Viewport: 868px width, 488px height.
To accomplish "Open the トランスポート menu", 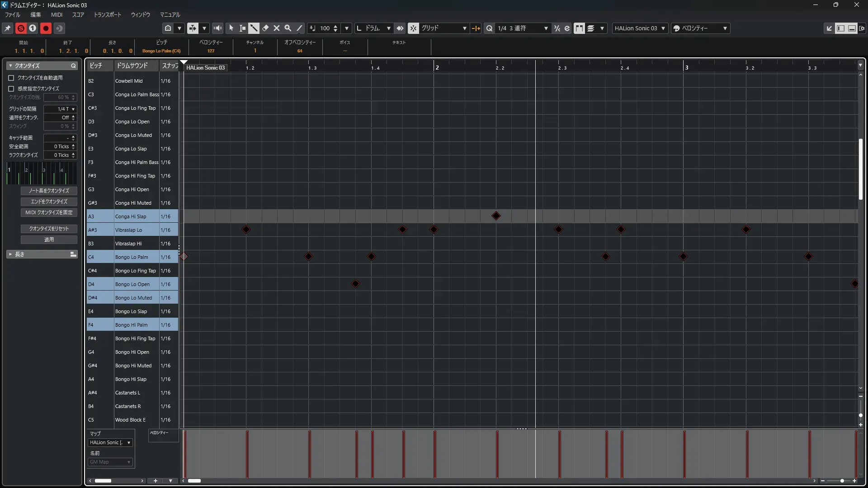I will click(x=107, y=14).
